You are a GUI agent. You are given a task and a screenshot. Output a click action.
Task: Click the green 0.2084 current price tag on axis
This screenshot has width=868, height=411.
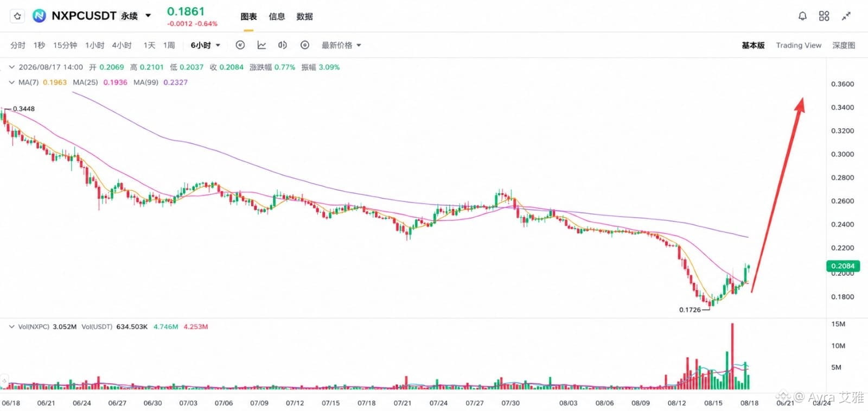(843, 266)
